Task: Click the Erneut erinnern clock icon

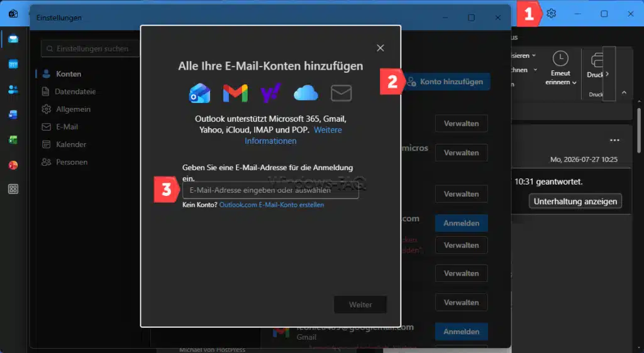Action: click(x=560, y=58)
